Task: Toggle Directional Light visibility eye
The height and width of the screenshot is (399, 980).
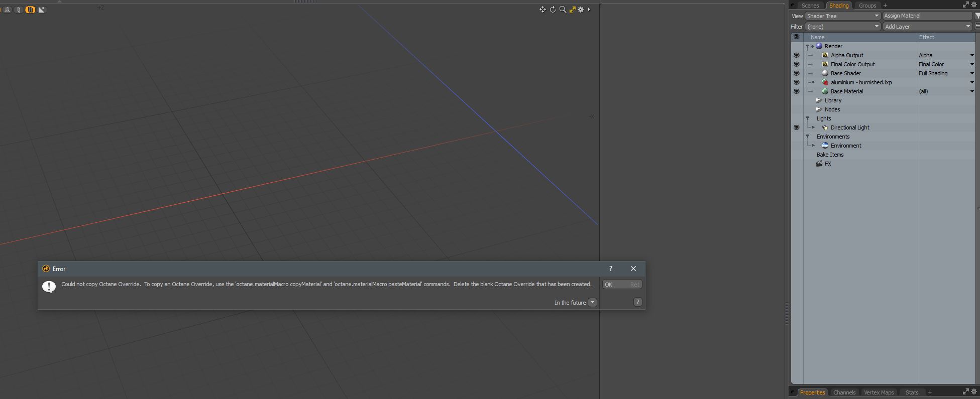Action: (796, 127)
